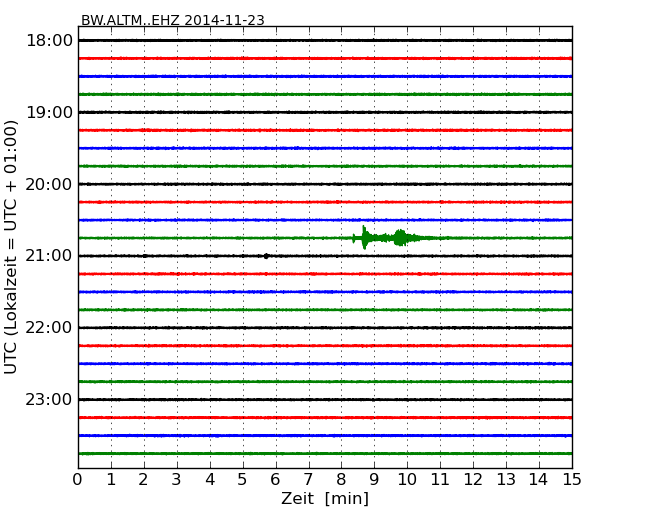Click the second seismic burst near minute 10

(400, 238)
